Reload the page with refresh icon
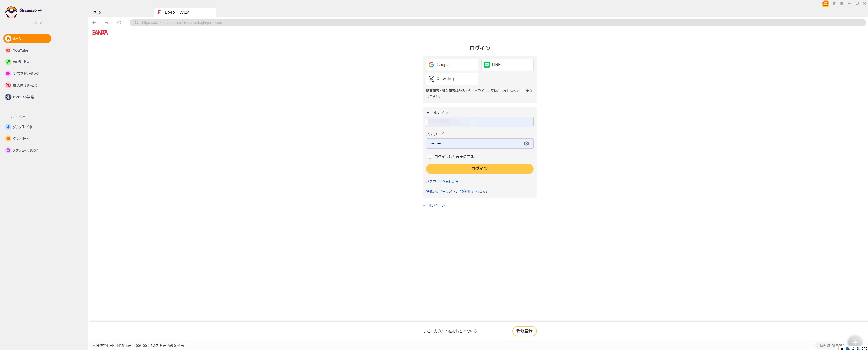Image resolution: width=868 pixels, height=350 pixels. click(119, 23)
